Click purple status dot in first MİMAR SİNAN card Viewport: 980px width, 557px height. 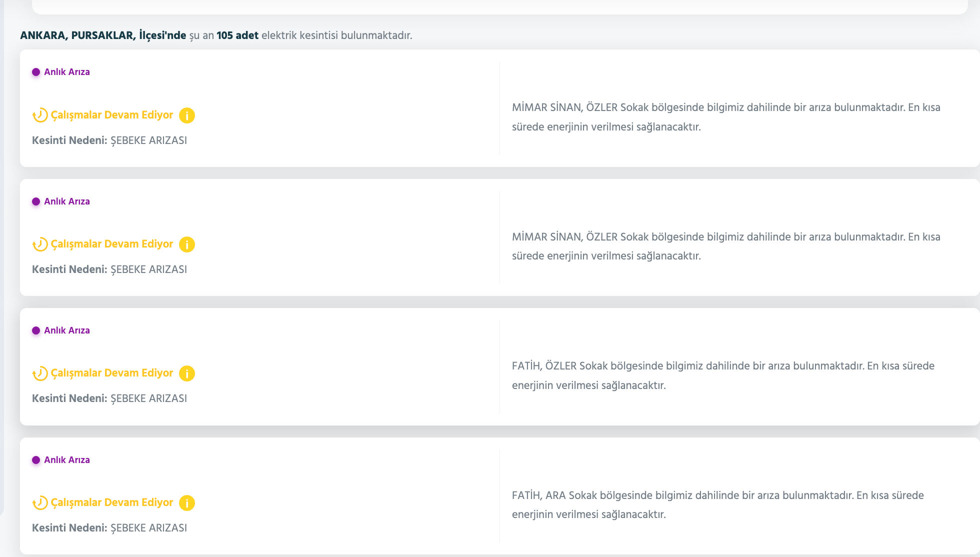(36, 72)
